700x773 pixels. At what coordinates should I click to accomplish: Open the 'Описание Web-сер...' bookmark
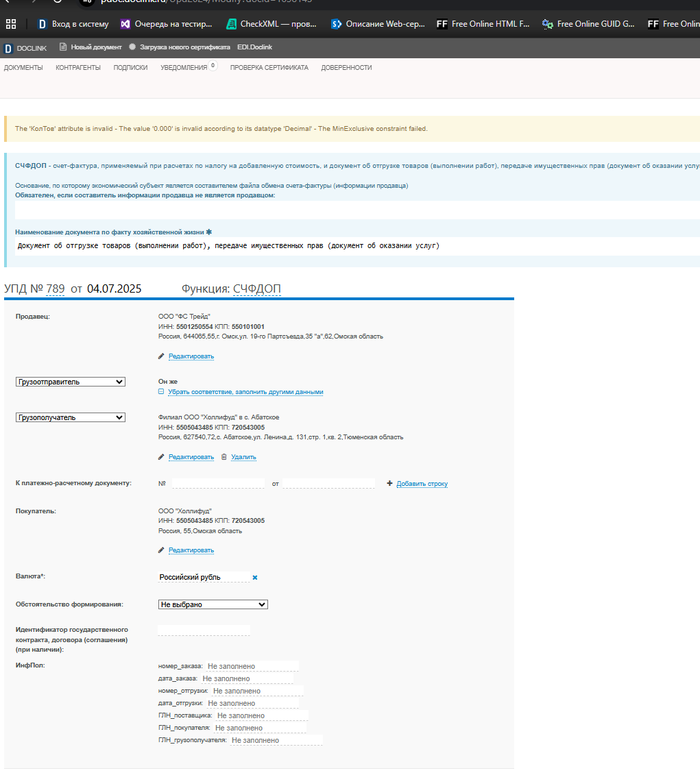click(x=378, y=24)
